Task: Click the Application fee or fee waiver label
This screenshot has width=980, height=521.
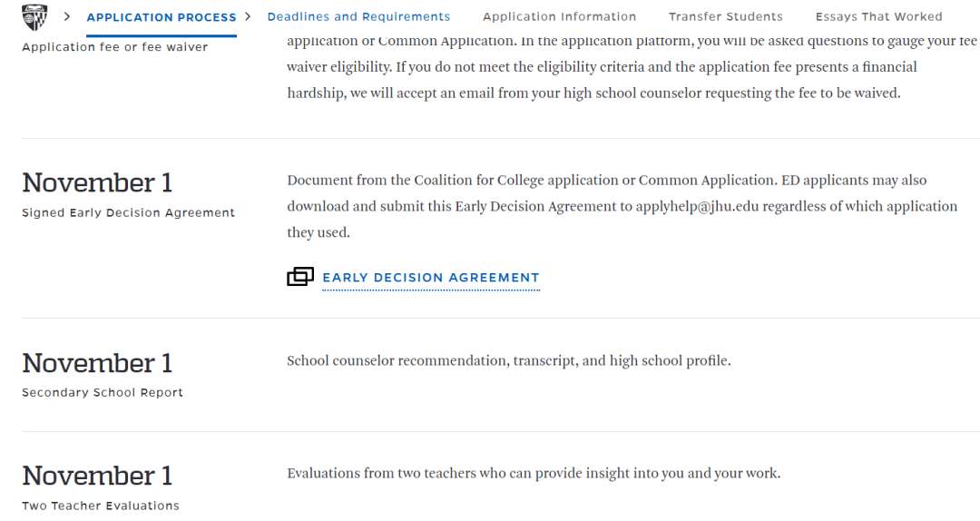Action: (x=115, y=47)
